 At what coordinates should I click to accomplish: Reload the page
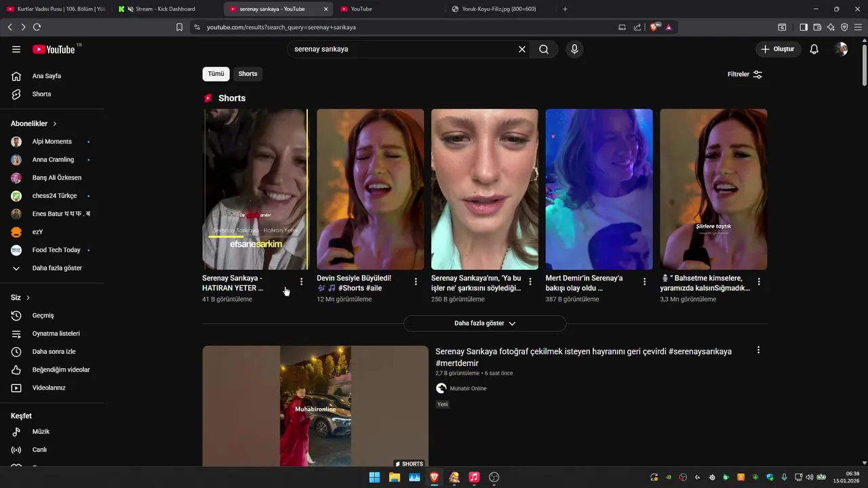pyautogui.click(x=37, y=27)
